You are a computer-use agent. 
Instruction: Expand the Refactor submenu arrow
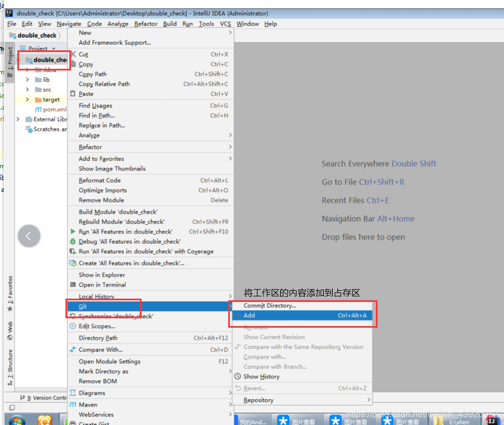(230, 147)
